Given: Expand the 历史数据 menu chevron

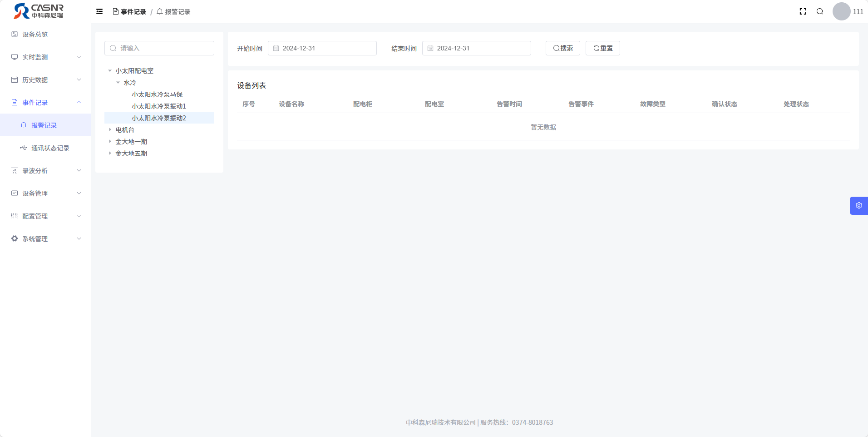Looking at the screenshot, I should (x=79, y=79).
